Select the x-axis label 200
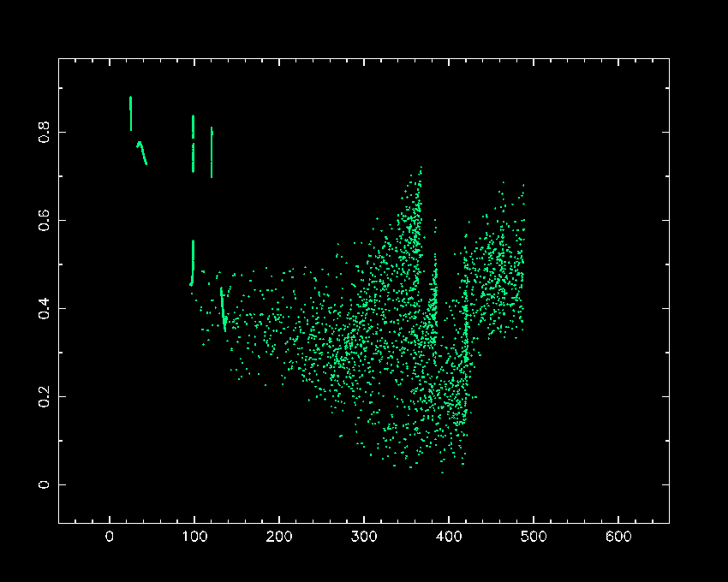 click(x=279, y=537)
